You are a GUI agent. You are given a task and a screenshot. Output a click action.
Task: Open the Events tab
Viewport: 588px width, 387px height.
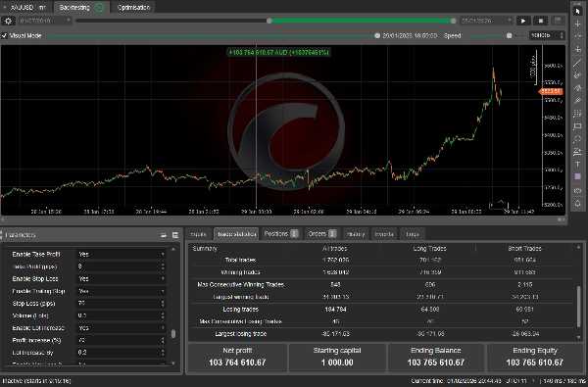[x=384, y=234]
